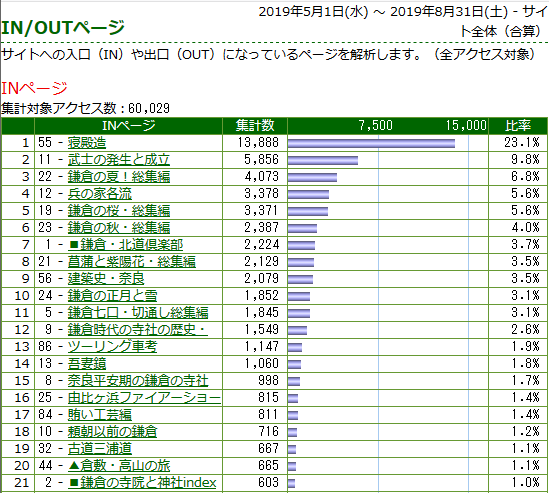Follow the 由比ヶ浜ファイアーショー link
Viewport: 549px width, 493px height.
click(x=144, y=398)
